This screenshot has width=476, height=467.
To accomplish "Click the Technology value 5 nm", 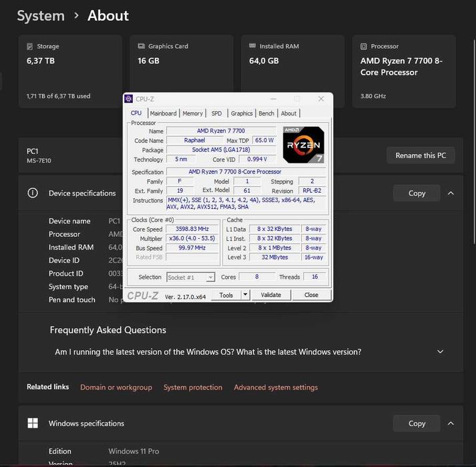I will point(181,159).
